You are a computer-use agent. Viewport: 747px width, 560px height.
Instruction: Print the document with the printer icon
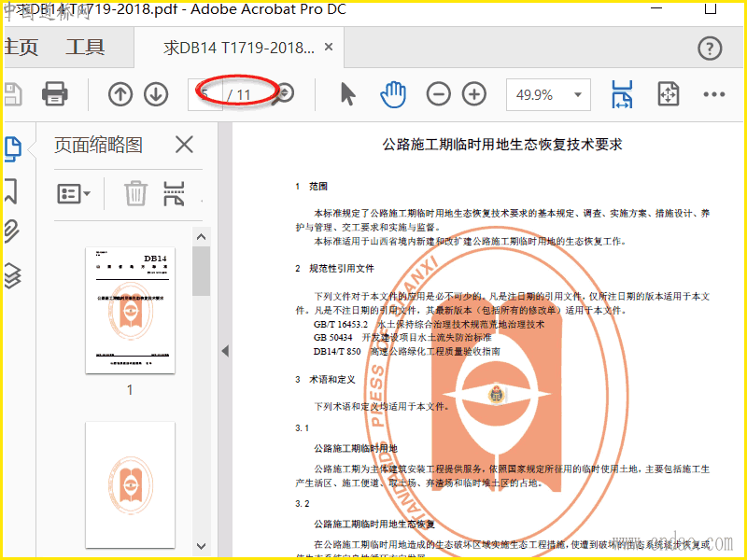pos(55,94)
